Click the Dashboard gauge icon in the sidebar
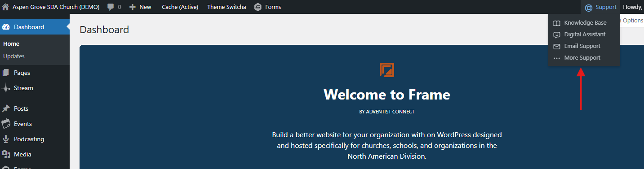 pos(6,27)
